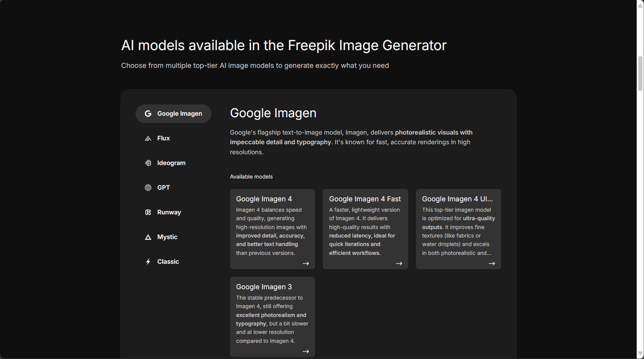
Task: Click the 'Available models' label
Action: pyautogui.click(x=251, y=177)
